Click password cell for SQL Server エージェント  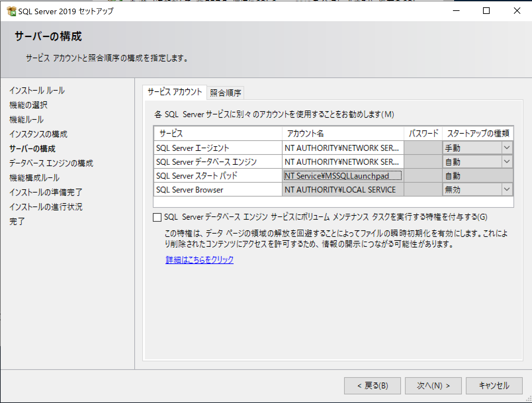click(423, 148)
